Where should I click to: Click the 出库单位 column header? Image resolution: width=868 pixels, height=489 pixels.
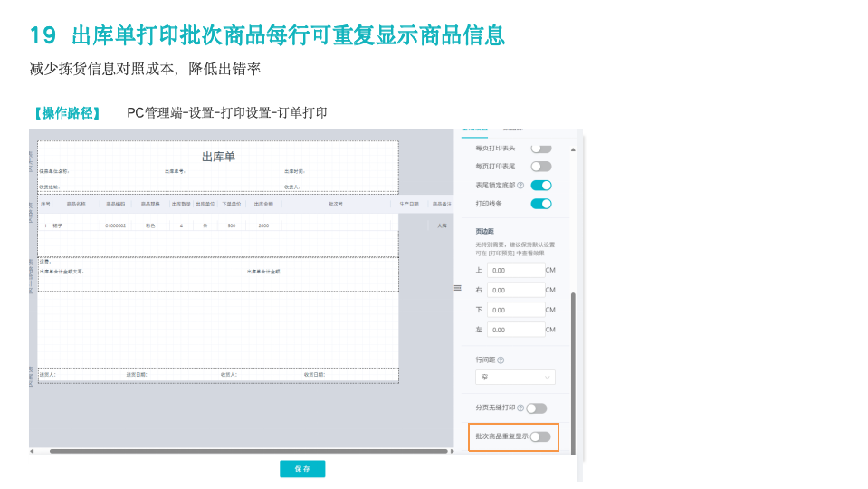(205, 204)
